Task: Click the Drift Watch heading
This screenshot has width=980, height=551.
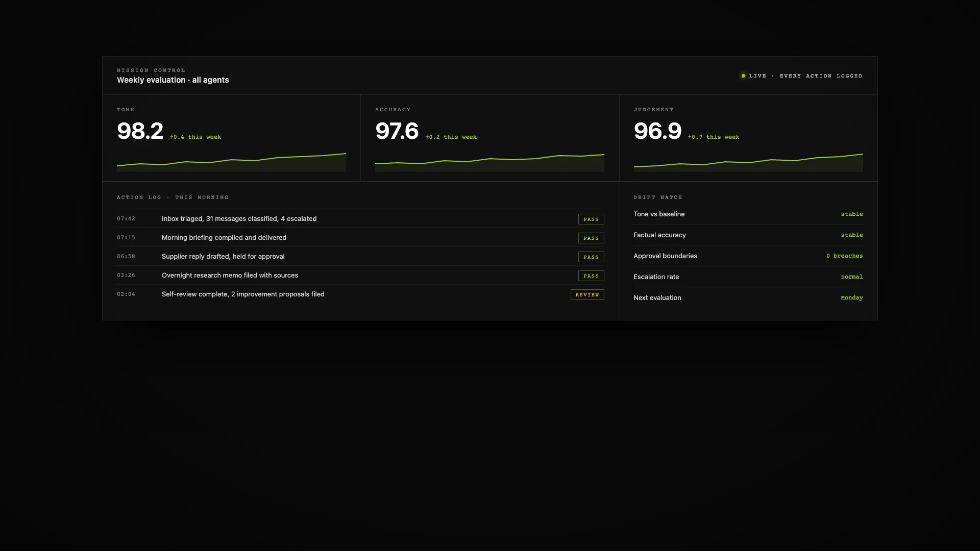Action: 658,197
